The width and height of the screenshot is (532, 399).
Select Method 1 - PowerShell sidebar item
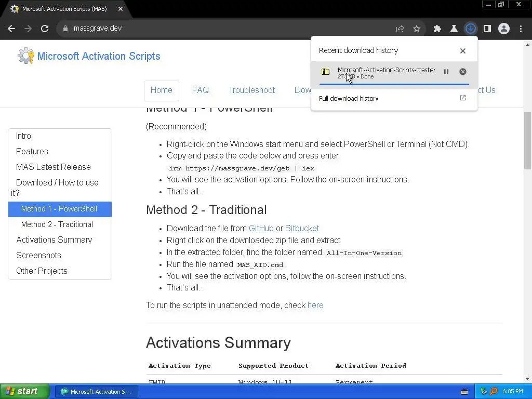[x=60, y=209]
